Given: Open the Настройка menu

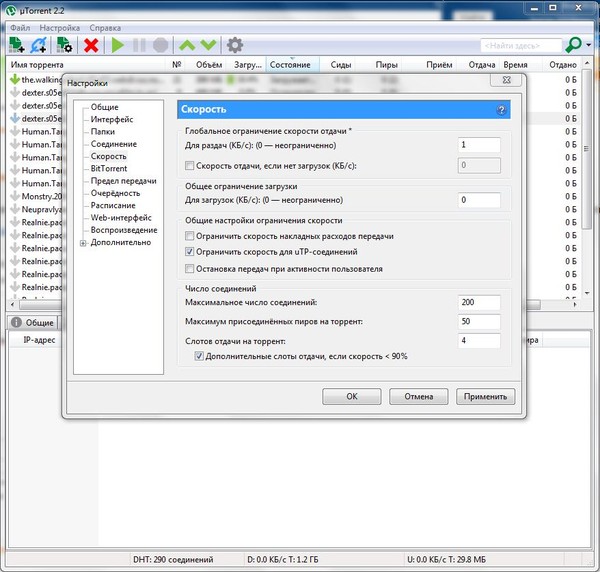Looking at the screenshot, I should pos(60,28).
